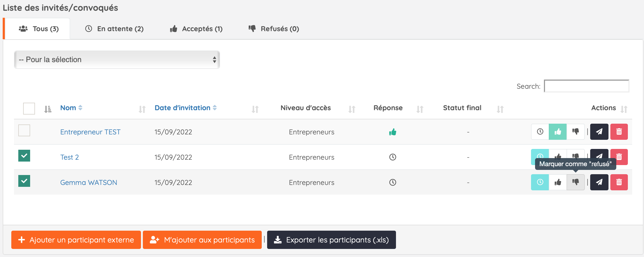Focus the Search input field
The image size is (644, 257).
pyautogui.click(x=586, y=86)
